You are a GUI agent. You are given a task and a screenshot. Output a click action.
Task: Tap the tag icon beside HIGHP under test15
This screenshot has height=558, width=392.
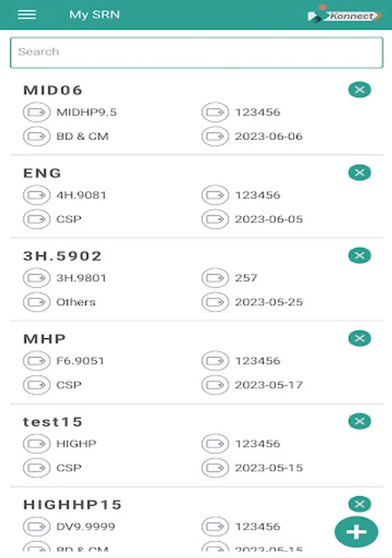point(37,443)
